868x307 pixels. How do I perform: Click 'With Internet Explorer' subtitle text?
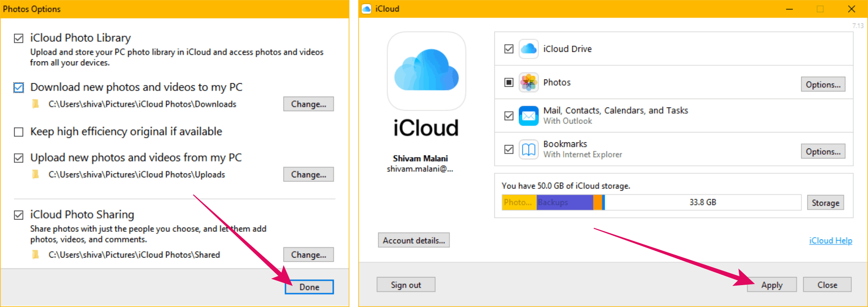point(583,154)
